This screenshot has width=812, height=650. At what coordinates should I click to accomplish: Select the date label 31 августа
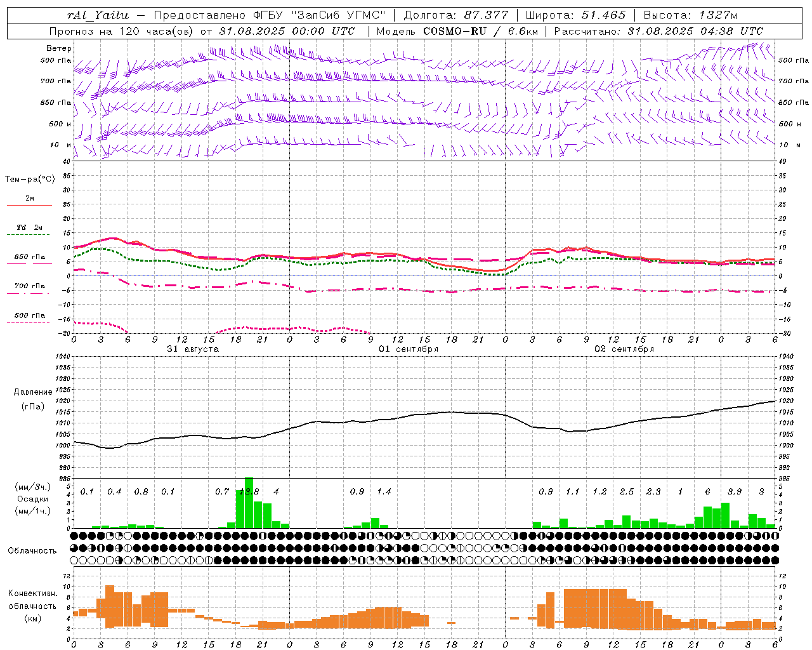pos(193,349)
